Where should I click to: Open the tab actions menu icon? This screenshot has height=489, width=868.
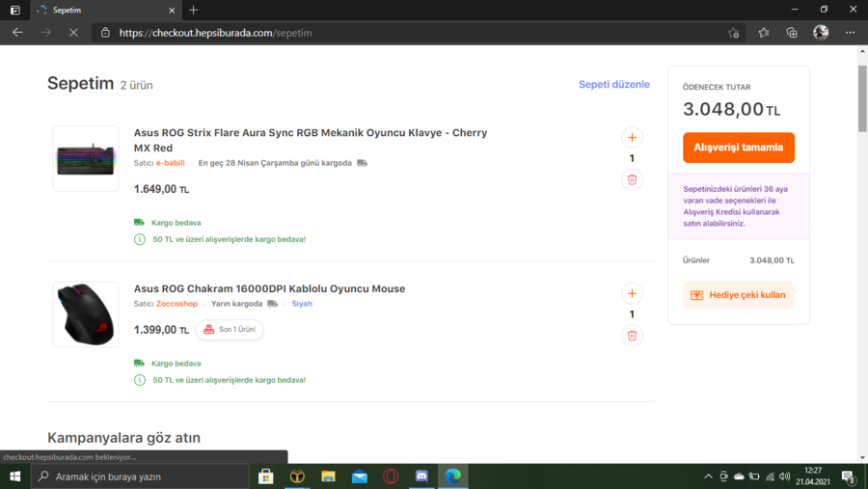pyautogui.click(x=14, y=10)
